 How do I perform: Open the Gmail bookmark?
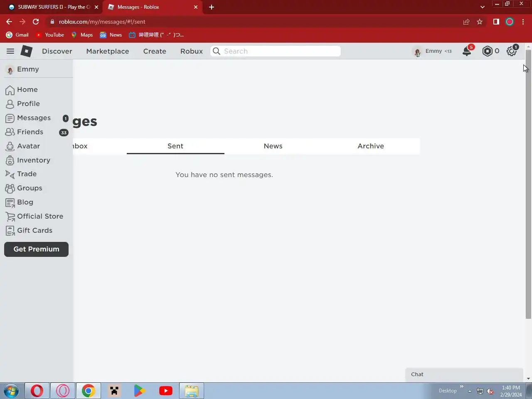(x=17, y=35)
